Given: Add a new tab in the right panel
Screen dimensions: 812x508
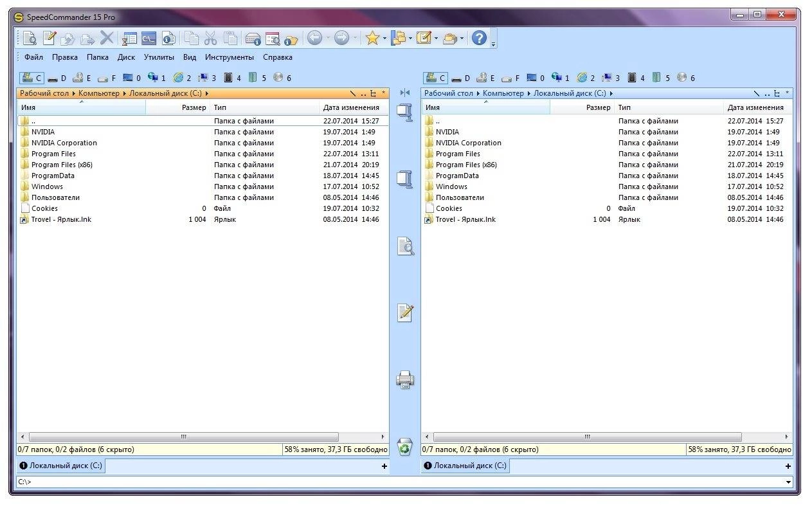Looking at the screenshot, I should 788,466.
